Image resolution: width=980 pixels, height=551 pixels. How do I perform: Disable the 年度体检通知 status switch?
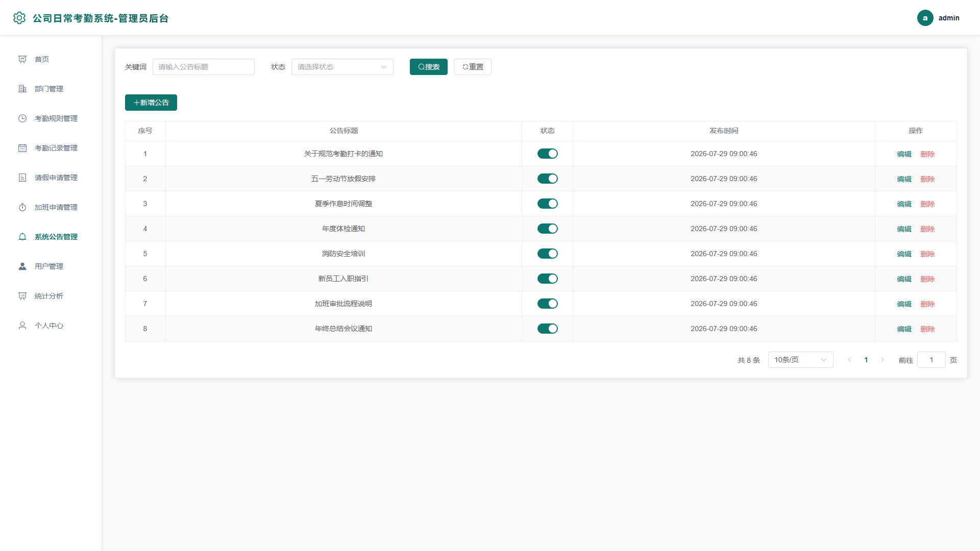(547, 229)
